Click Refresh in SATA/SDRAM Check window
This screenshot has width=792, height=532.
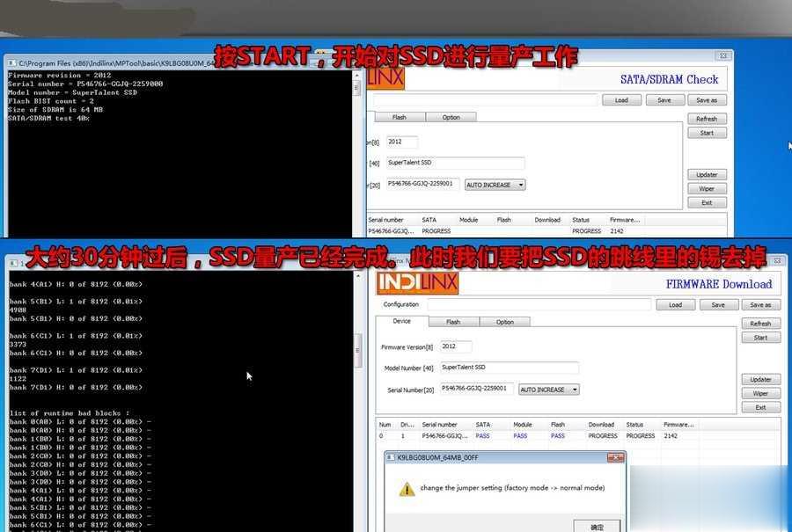pyautogui.click(x=707, y=119)
